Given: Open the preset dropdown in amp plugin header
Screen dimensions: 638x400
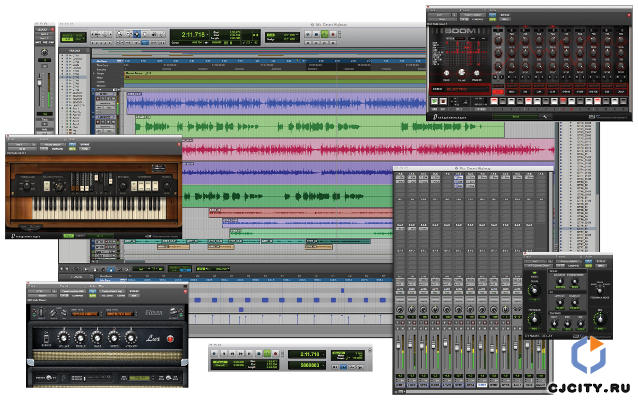Looking at the screenshot, I should [73, 291].
